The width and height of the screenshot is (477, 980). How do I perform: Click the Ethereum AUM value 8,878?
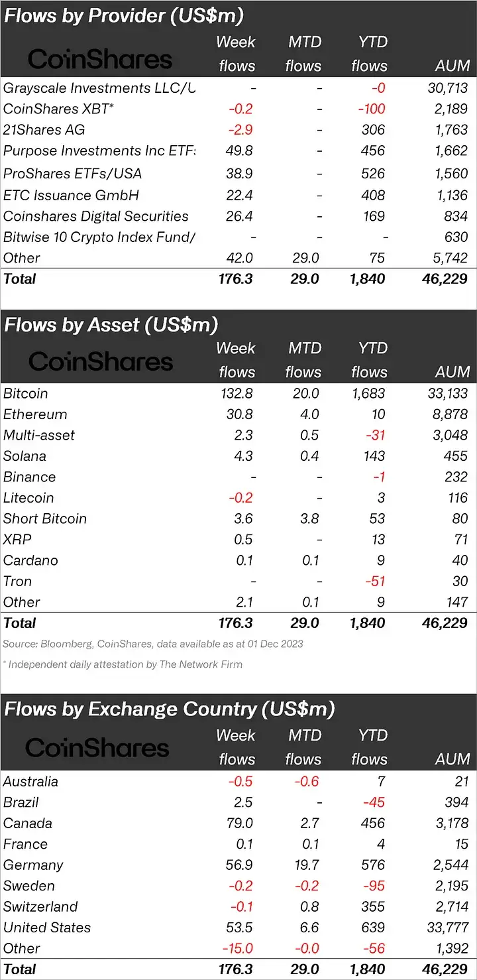point(449,414)
